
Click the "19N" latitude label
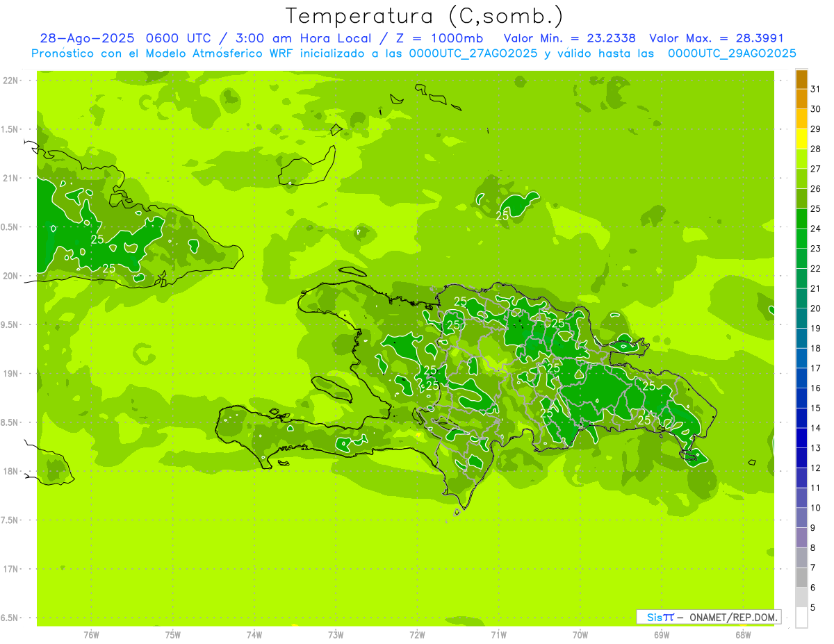(12, 374)
